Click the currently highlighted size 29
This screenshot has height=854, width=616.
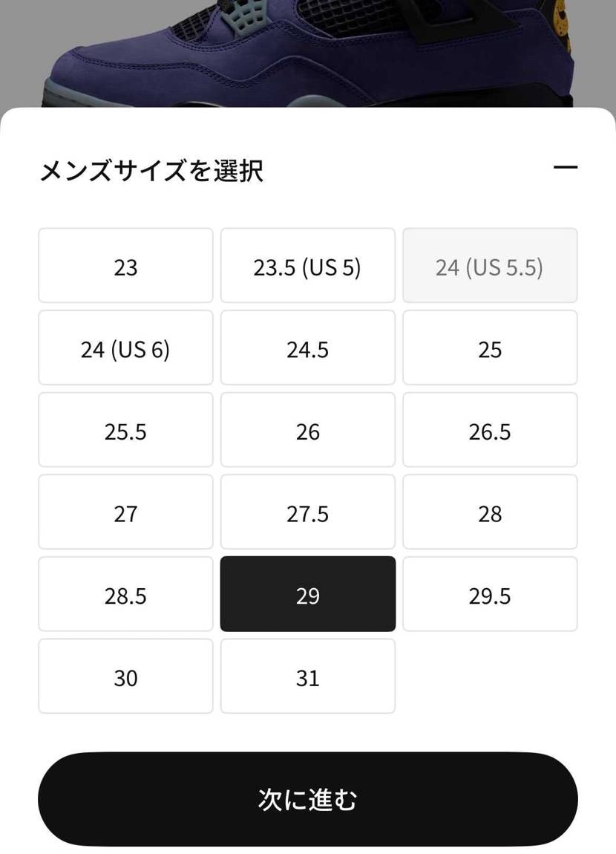tap(307, 594)
